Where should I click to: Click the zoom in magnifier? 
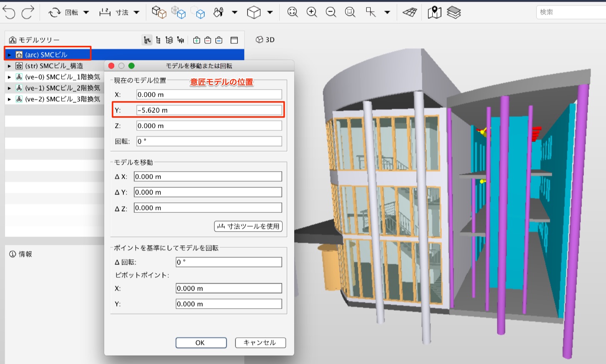pos(312,12)
